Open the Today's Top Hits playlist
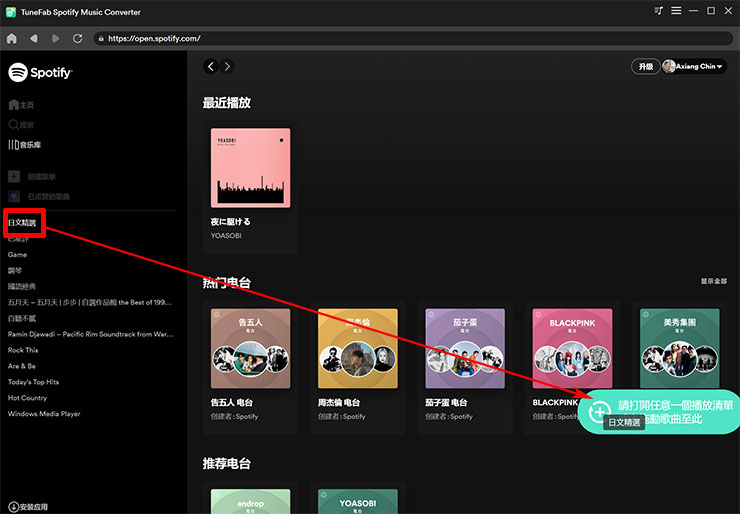Image resolution: width=740 pixels, height=514 pixels. click(33, 382)
